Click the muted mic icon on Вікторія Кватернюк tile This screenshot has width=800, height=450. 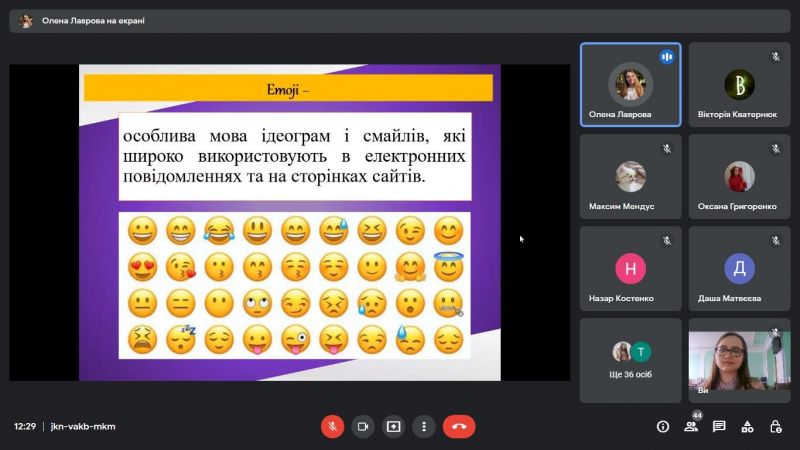click(x=776, y=57)
